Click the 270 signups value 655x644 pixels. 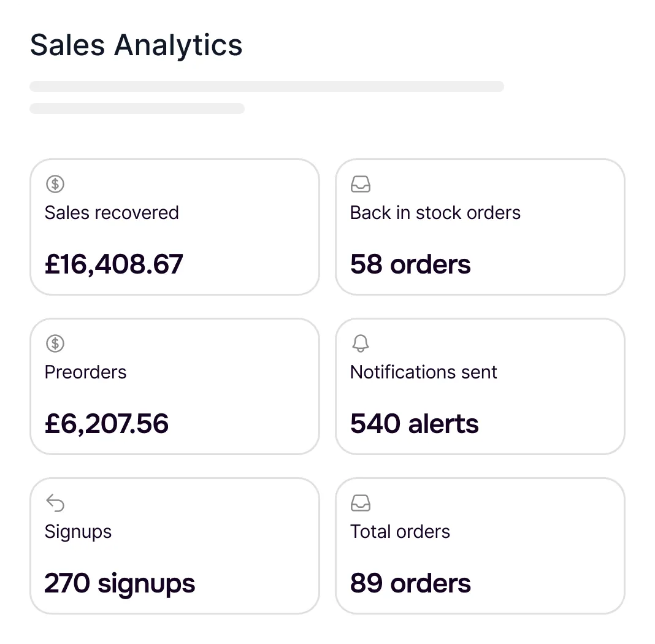(x=120, y=584)
